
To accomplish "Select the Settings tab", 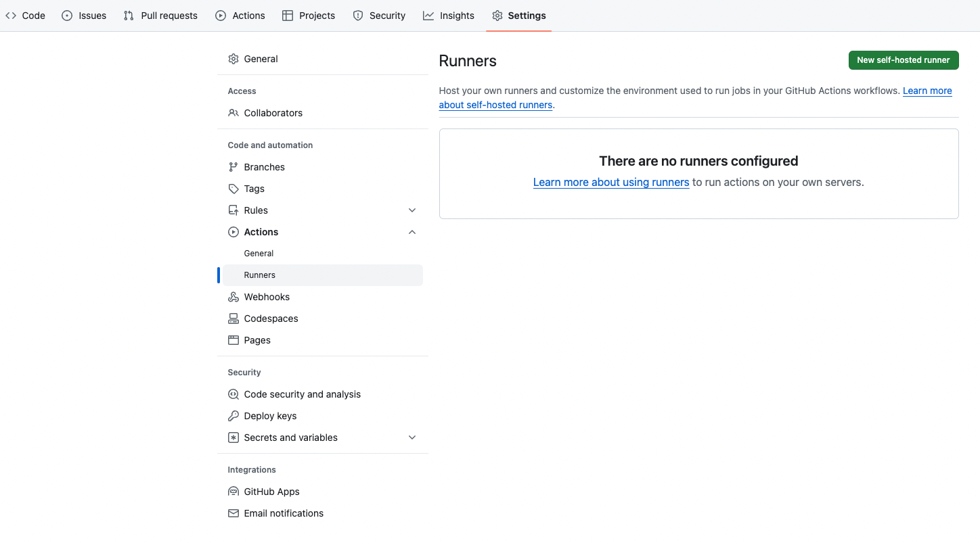I will [519, 16].
